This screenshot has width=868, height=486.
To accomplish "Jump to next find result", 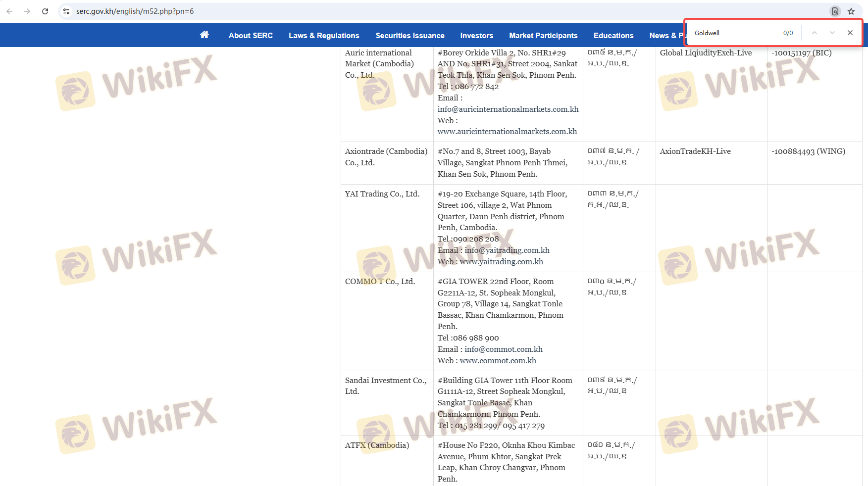I will (832, 33).
